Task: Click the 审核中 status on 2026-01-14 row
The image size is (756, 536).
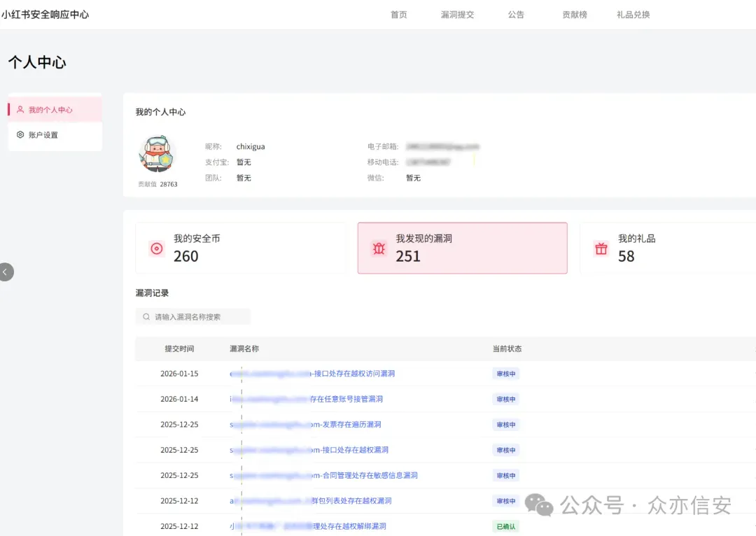Action: (506, 399)
